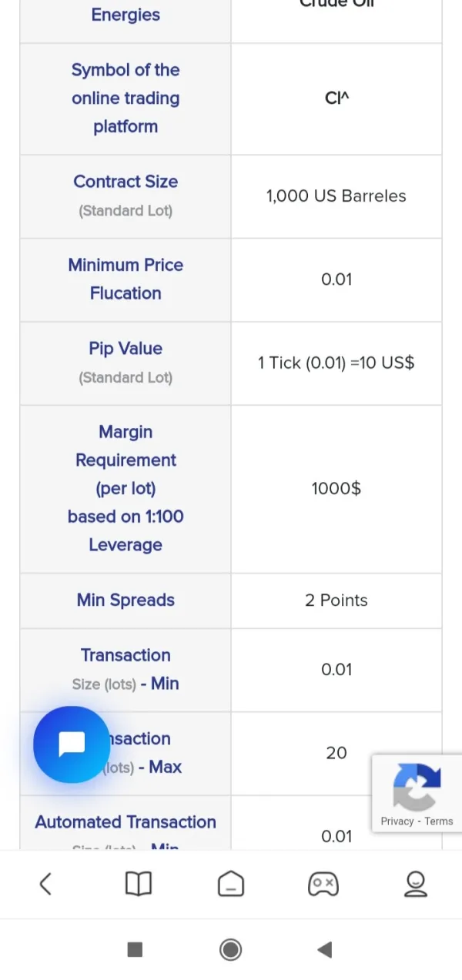Select the Pip Value label

pyautogui.click(x=126, y=349)
